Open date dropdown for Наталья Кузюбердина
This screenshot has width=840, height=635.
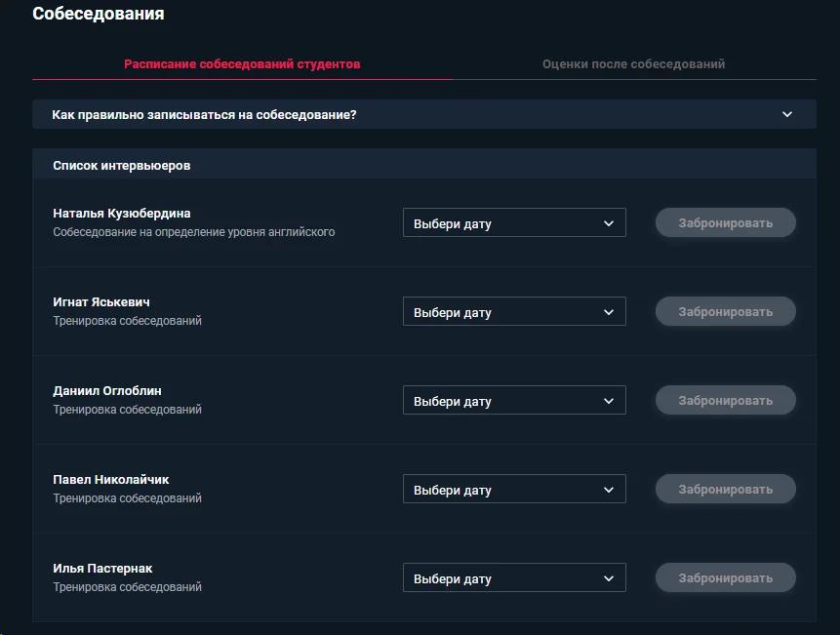pyautogui.click(x=514, y=222)
